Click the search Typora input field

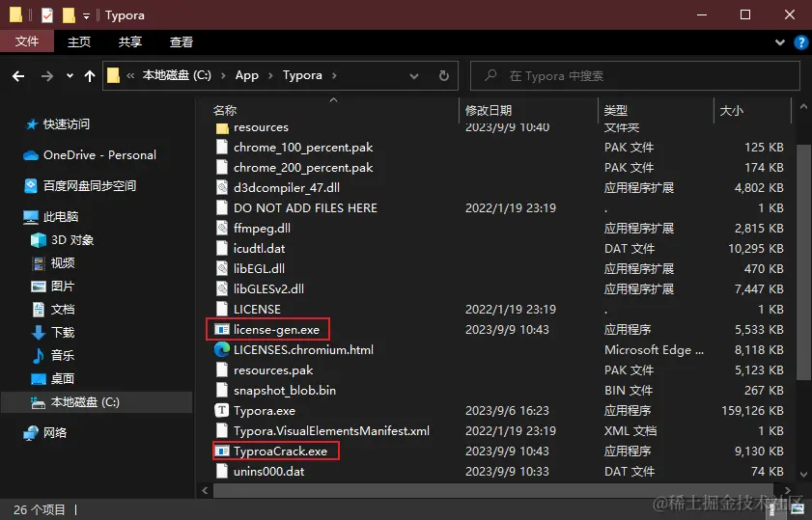coord(635,76)
